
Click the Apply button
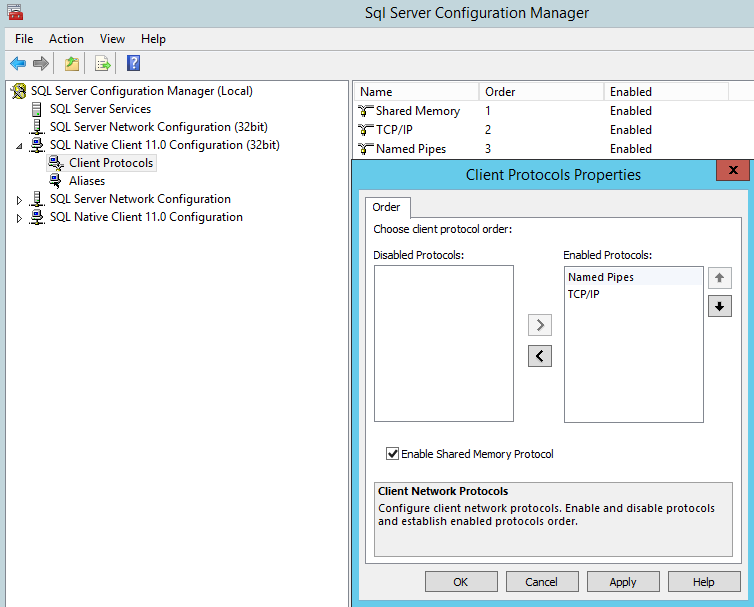623,582
